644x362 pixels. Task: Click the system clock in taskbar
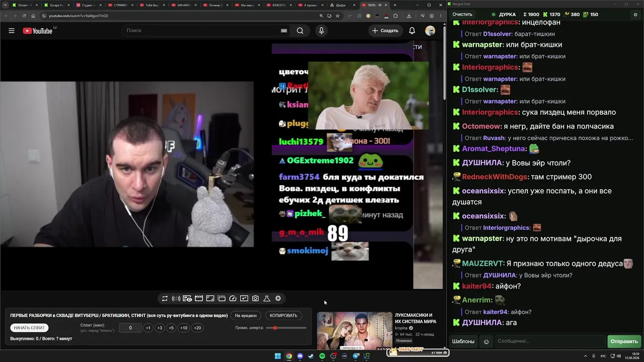coord(632,356)
